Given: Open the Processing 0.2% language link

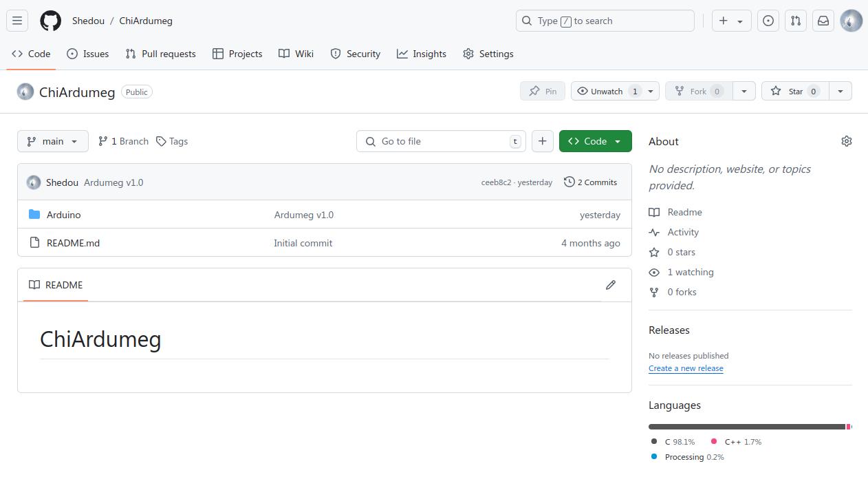Looking at the screenshot, I should (687, 457).
